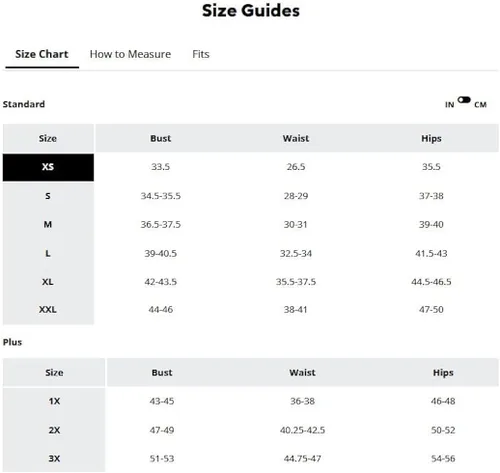Open the Fits tab

201,54
